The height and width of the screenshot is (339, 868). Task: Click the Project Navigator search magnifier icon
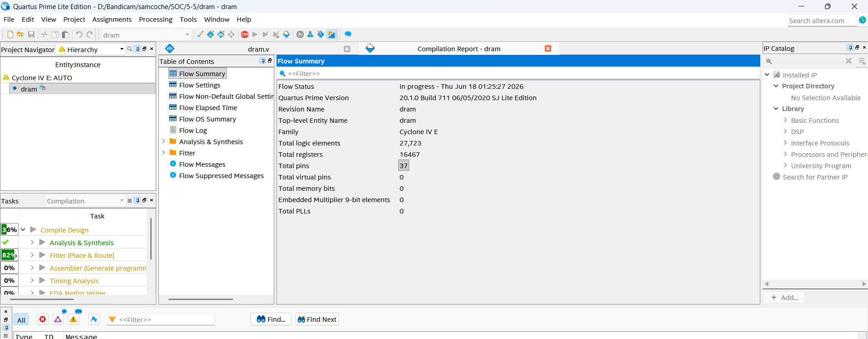click(x=130, y=49)
